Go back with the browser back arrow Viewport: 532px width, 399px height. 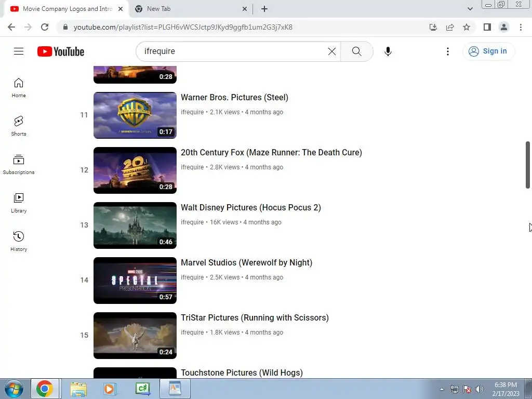tap(11, 27)
